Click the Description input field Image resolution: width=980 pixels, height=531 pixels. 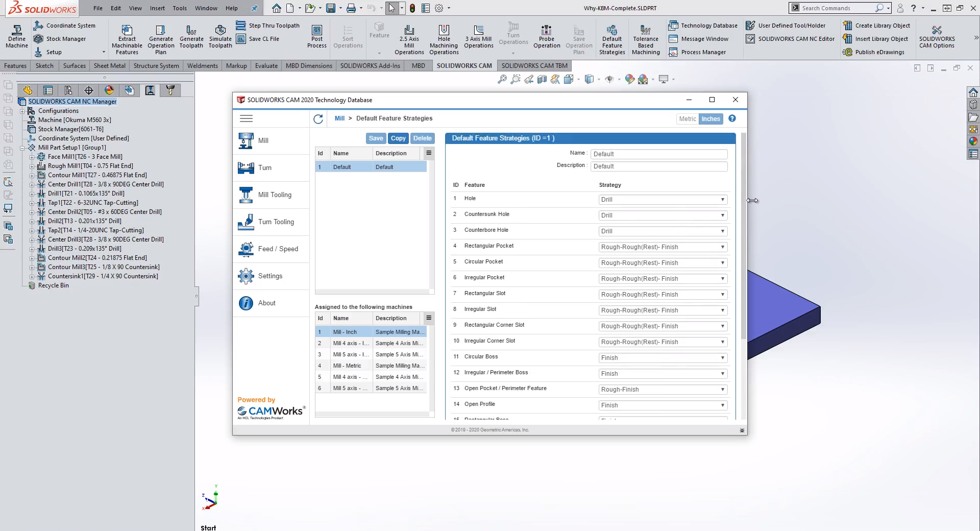(x=659, y=166)
